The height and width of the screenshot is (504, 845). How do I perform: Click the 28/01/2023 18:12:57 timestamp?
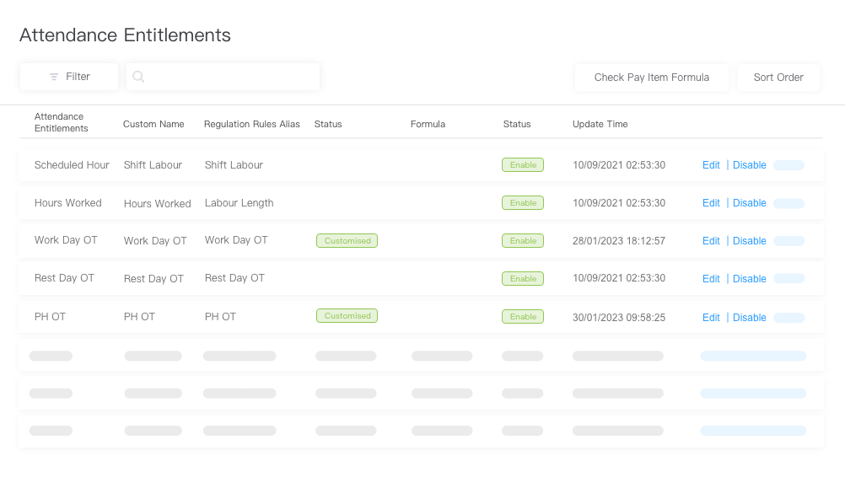click(x=619, y=241)
